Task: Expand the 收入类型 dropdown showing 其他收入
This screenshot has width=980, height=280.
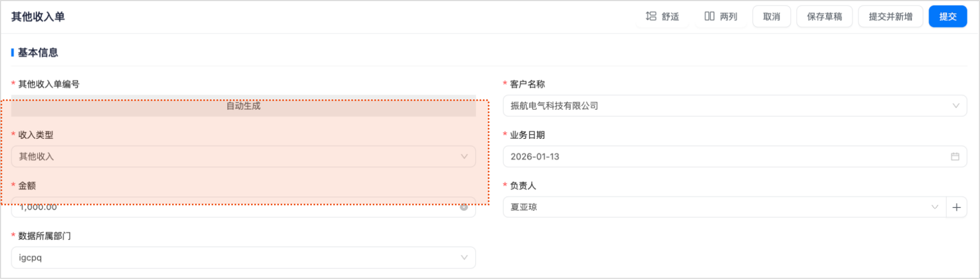Action: pyautogui.click(x=243, y=156)
